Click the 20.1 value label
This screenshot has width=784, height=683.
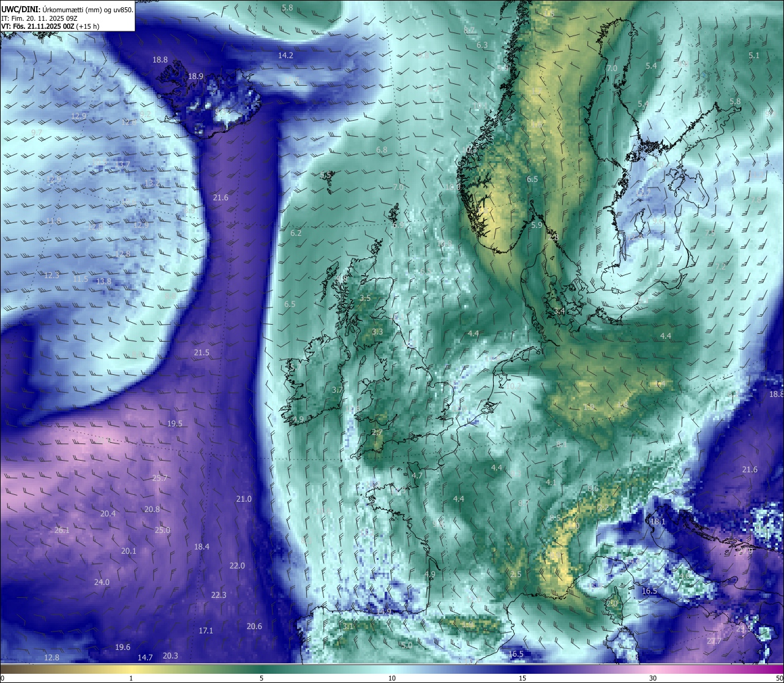click(129, 551)
